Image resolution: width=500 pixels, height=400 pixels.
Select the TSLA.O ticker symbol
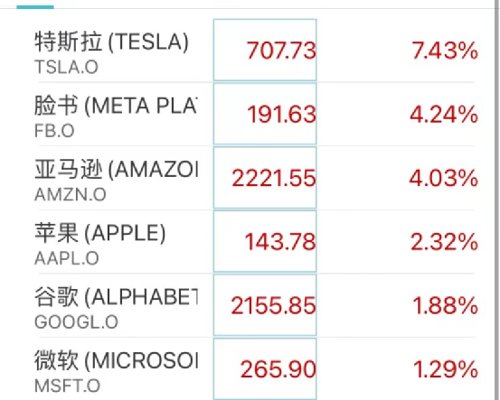pyautogui.click(x=66, y=67)
